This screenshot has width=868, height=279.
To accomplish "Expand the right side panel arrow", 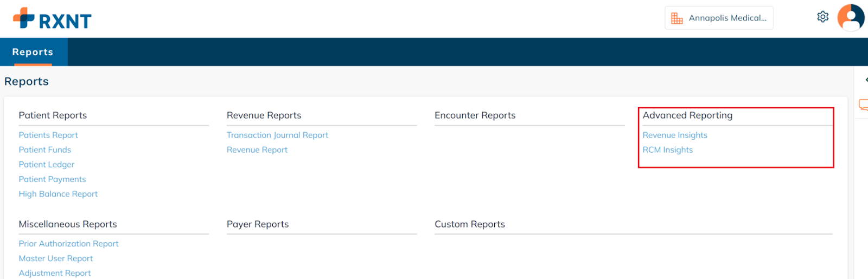I will [865, 80].
